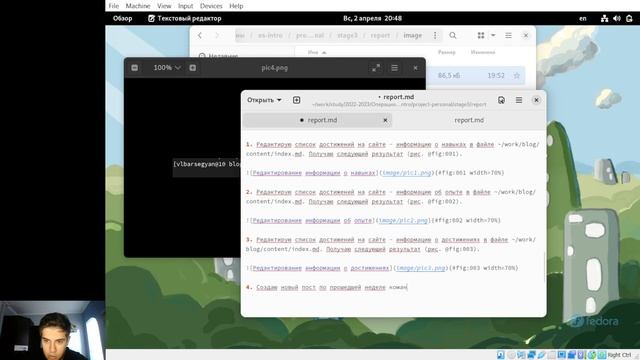Click the image/pic2.png link in editor
The width and height of the screenshot is (640, 360).
[x=403, y=220]
